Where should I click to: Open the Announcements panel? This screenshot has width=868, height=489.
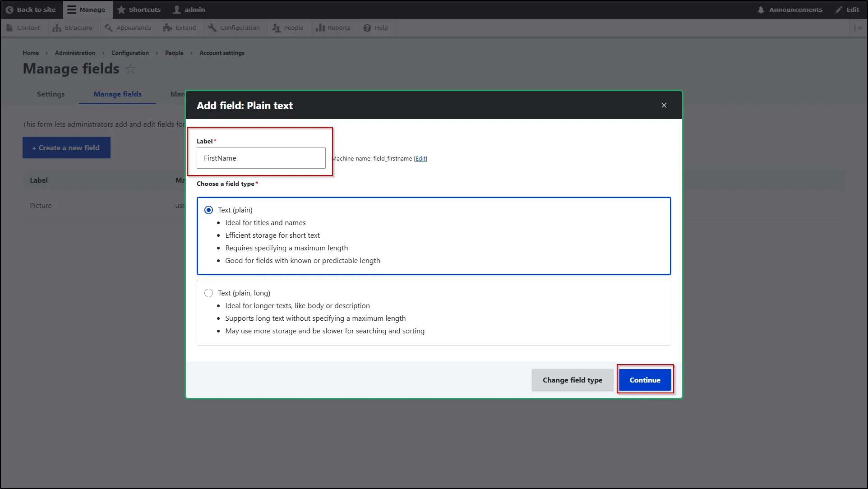[790, 9]
